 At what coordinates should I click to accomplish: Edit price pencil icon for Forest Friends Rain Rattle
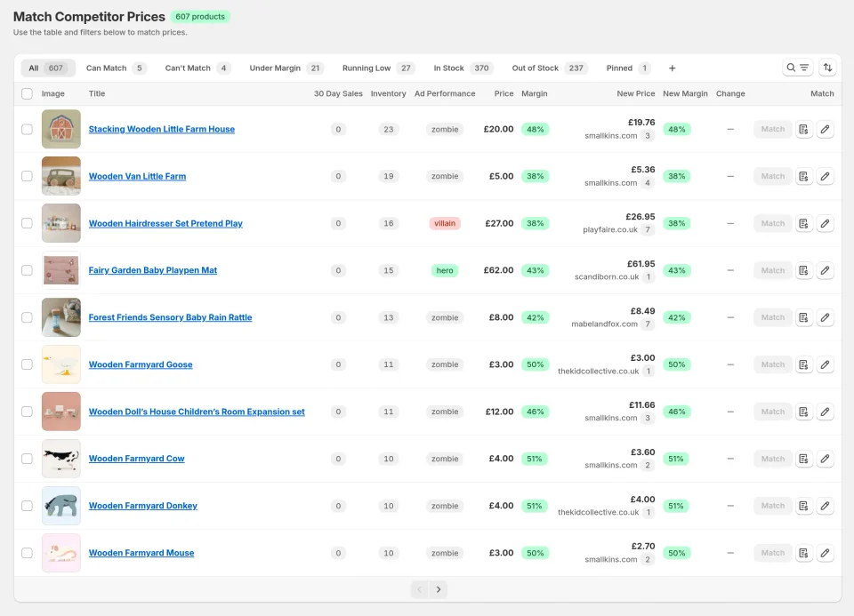coord(826,317)
